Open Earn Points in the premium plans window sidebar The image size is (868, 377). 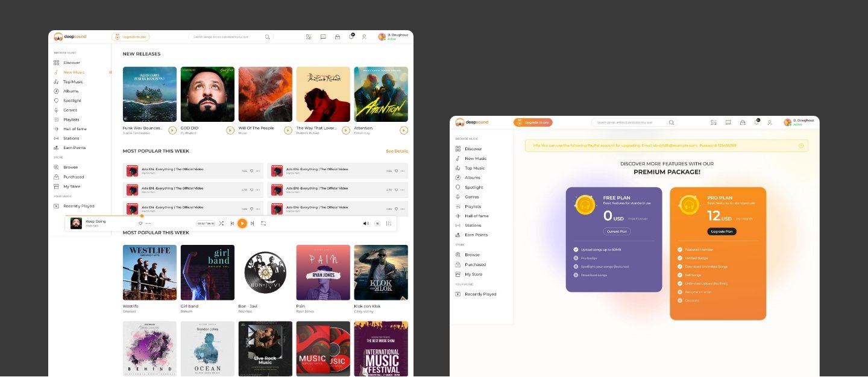(x=472, y=235)
